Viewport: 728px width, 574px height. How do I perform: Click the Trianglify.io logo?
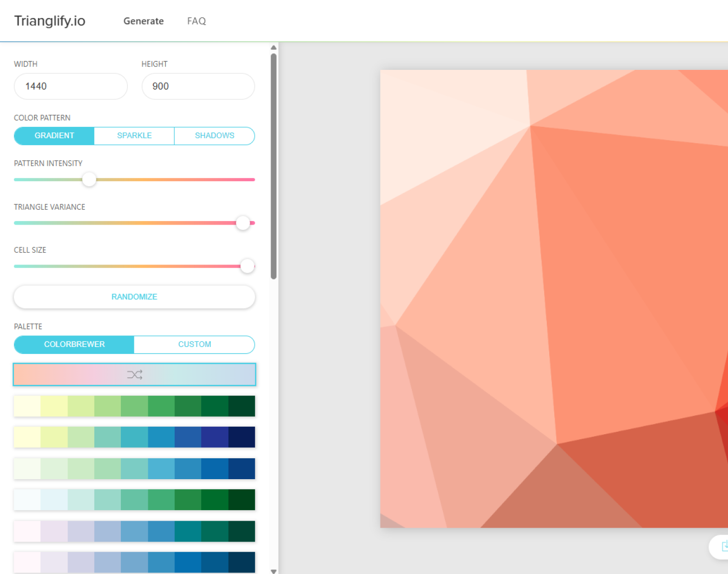click(50, 21)
